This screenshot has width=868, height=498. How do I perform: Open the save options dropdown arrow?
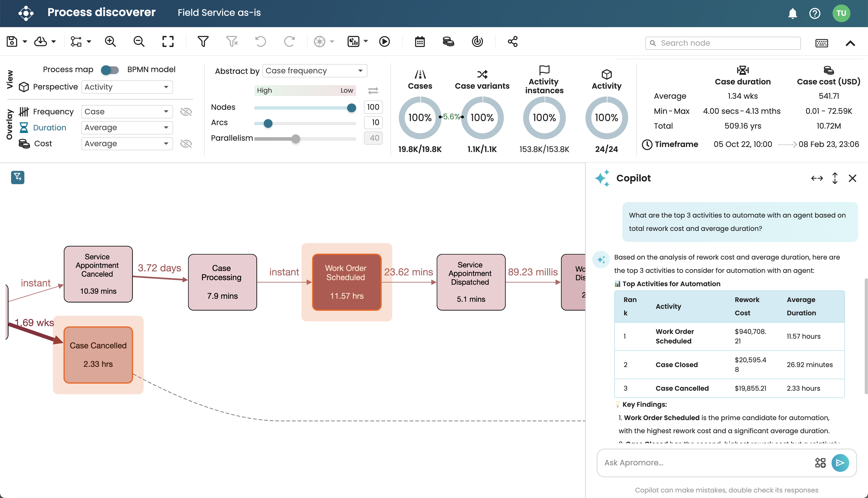(25, 42)
